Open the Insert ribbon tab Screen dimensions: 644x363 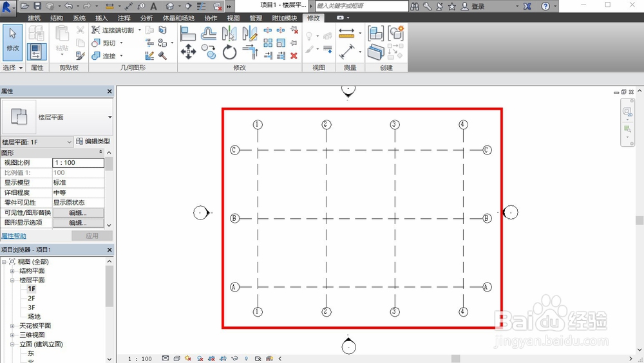101,18
